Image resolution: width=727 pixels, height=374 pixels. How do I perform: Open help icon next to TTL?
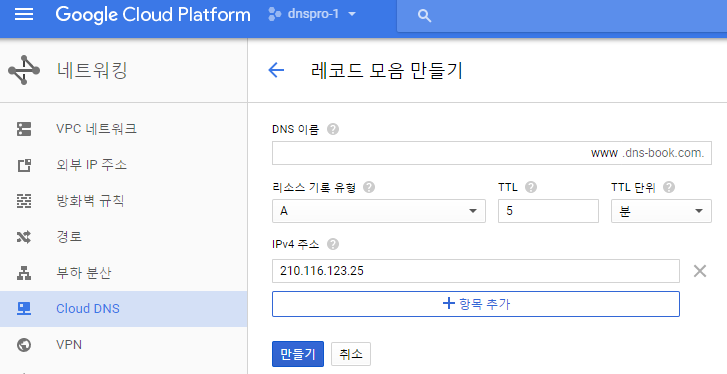[531, 187]
